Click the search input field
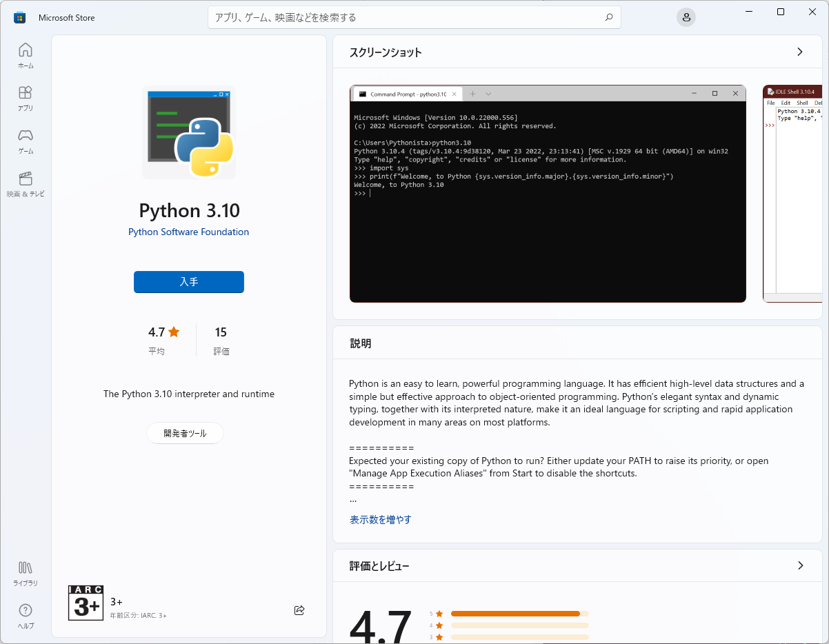The height and width of the screenshot is (644, 829). coord(407,17)
